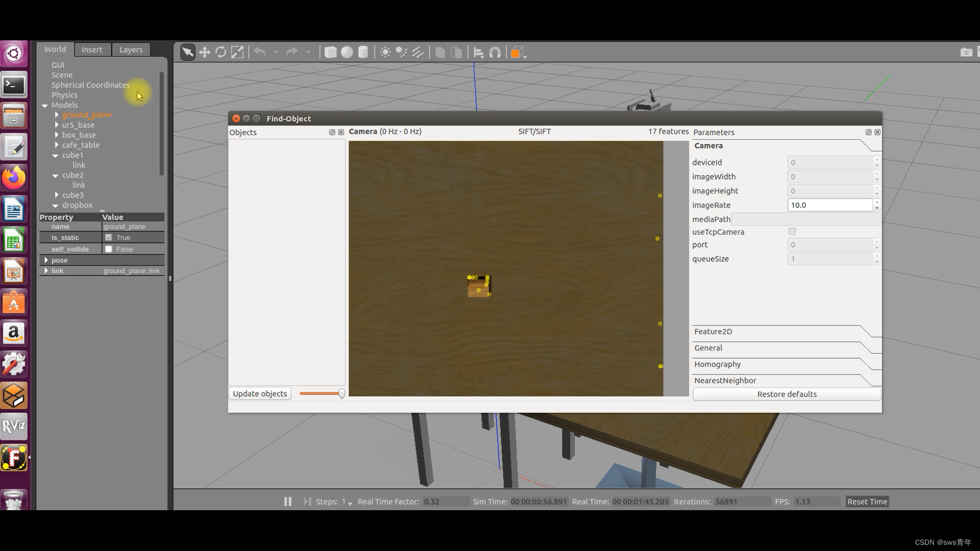Image resolution: width=980 pixels, height=551 pixels.
Task: Expand the cafe_table model entry
Action: pos(56,145)
